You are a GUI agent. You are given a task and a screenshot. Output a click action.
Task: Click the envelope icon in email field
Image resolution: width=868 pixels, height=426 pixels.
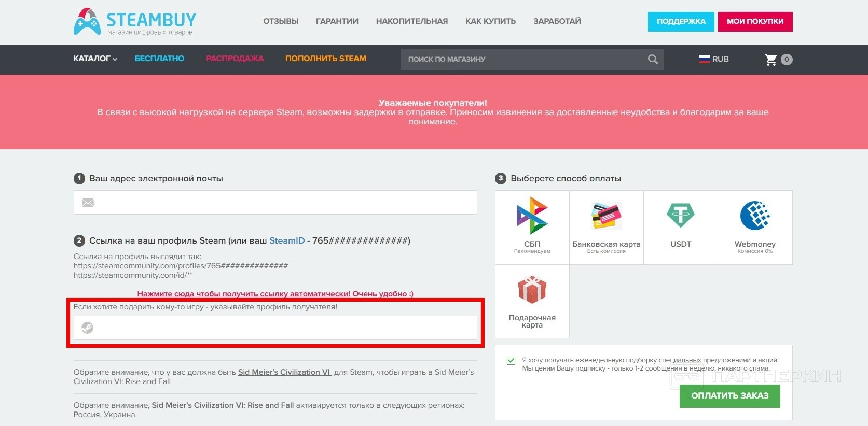pyautogui.click(x=88, y=203)
